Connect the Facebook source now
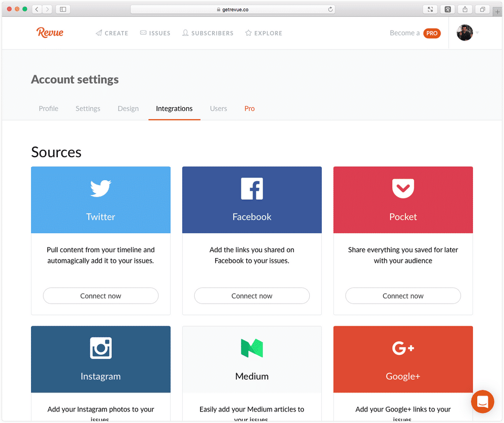This screenshot has width=504, height=423. [x=252, y=296]
